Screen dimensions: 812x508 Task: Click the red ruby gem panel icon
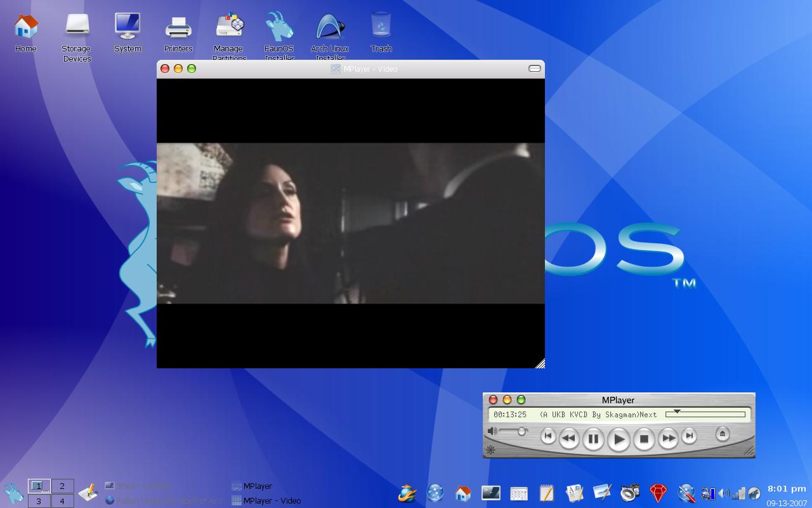pyautogui.click(x=658, y=493)
